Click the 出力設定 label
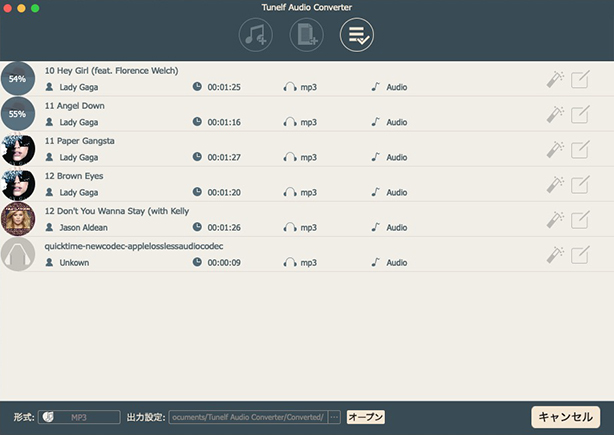This screenshot has width=614, height=435. click(146, 417)
